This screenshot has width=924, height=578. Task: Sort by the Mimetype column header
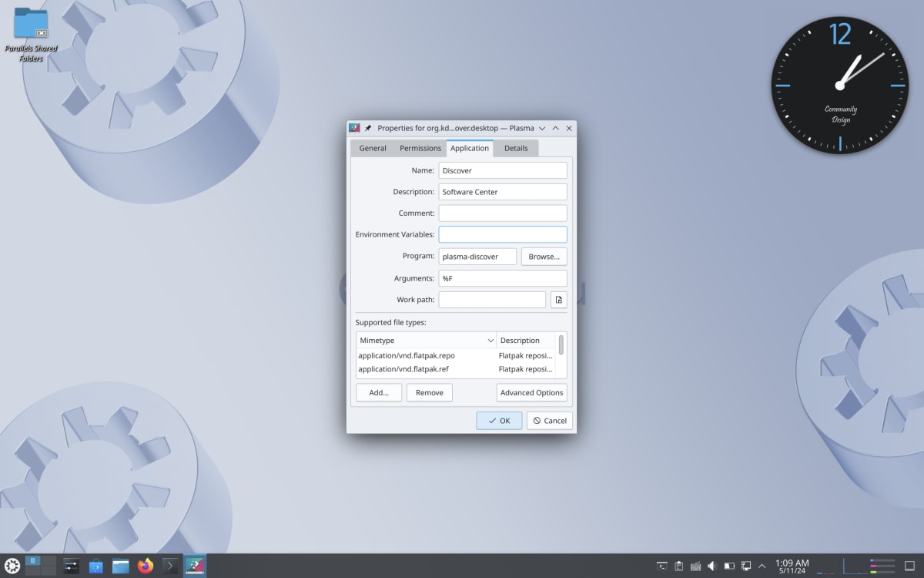(427, 340)
